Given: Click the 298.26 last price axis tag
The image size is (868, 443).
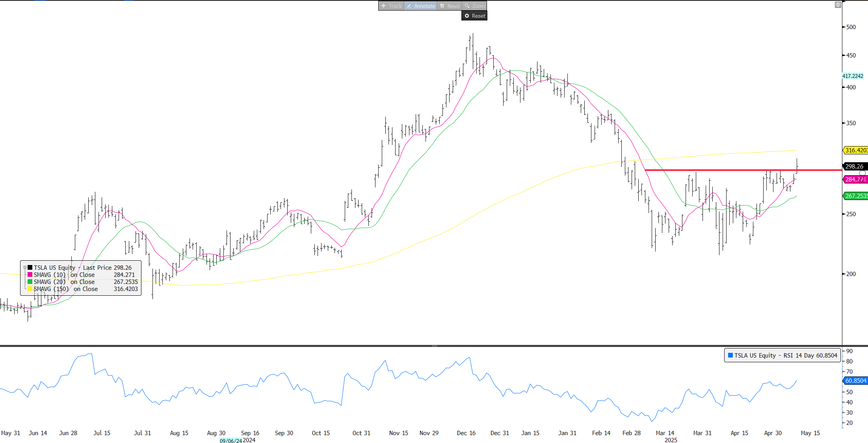Looking at the screenshot, I should [x=854, y=167].
